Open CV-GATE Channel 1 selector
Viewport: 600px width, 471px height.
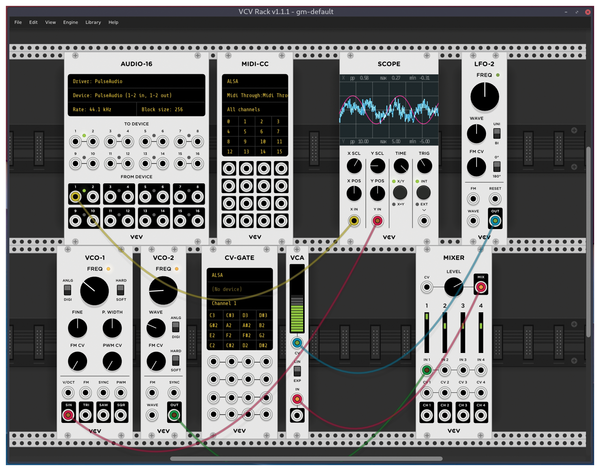point(240,303)
